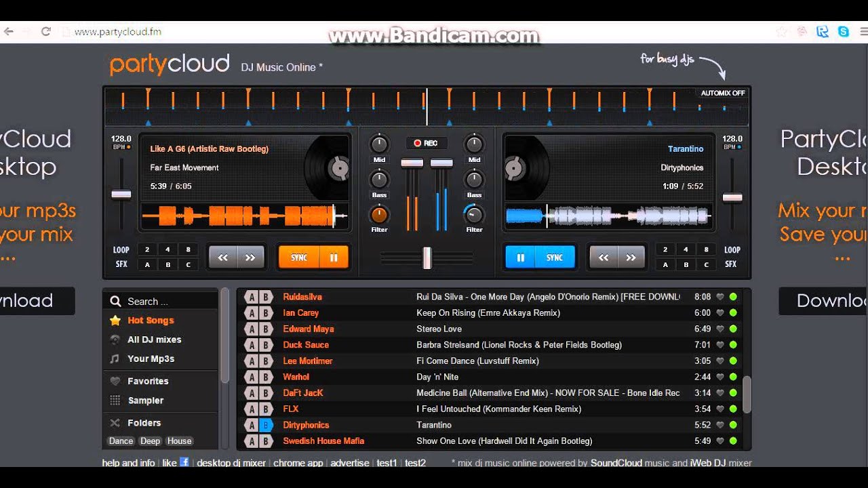Fast-forward the right deck track
This screenshot has height=488, width=868.
point(631,258)
